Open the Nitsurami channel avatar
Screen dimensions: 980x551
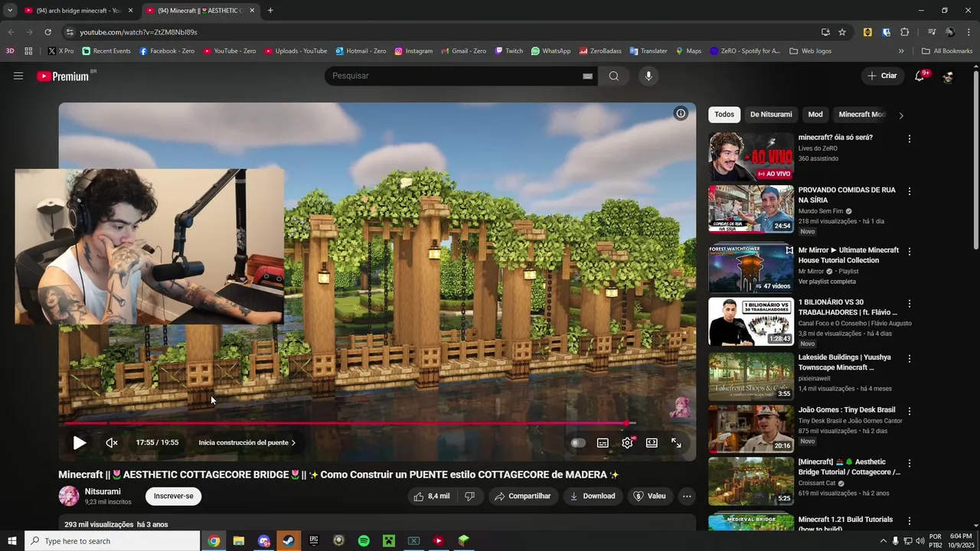tap(69, 496)
